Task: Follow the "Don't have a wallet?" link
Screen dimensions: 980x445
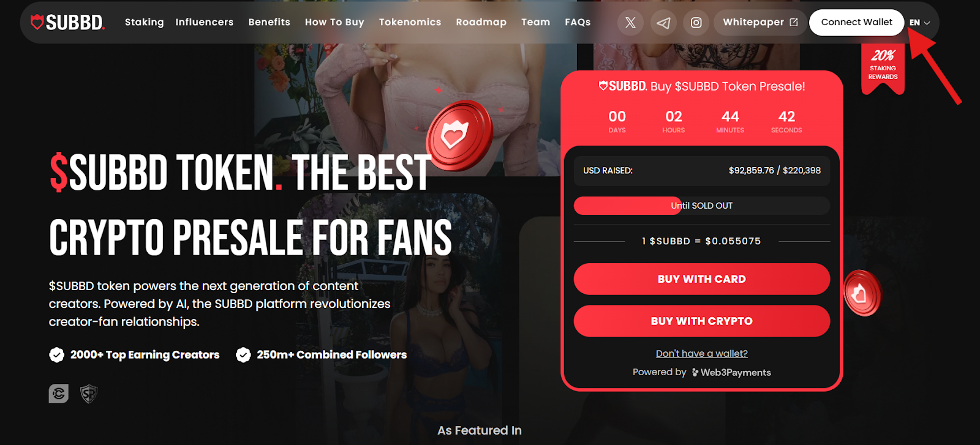Action: click(702, 354)
